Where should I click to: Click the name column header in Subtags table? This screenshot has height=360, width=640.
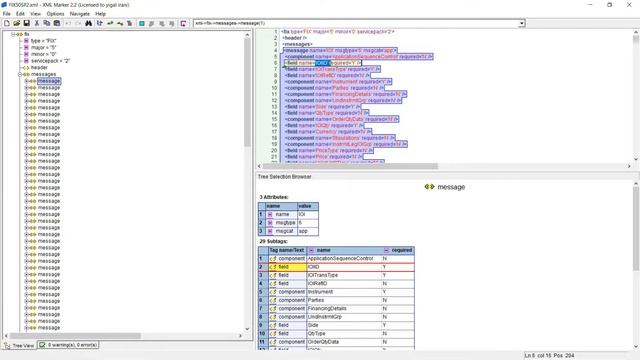345,250
